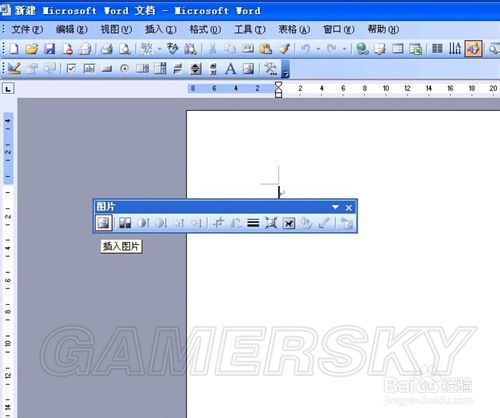Image resolution: width=500 pixels, height=418 pixels.
Task: Open the 插入 (Insert) menu
Action: (160, 30)
